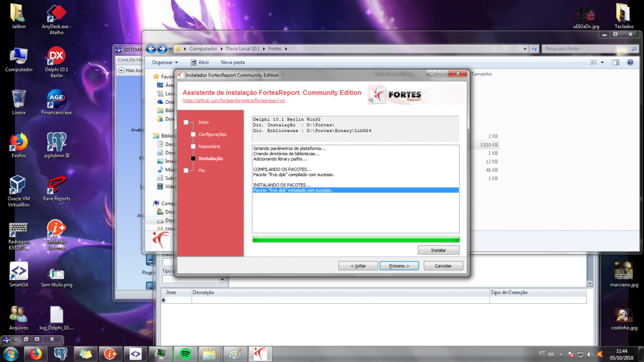Select the Configurações step in the installer
644x362 pixels.
pos(212,134)
